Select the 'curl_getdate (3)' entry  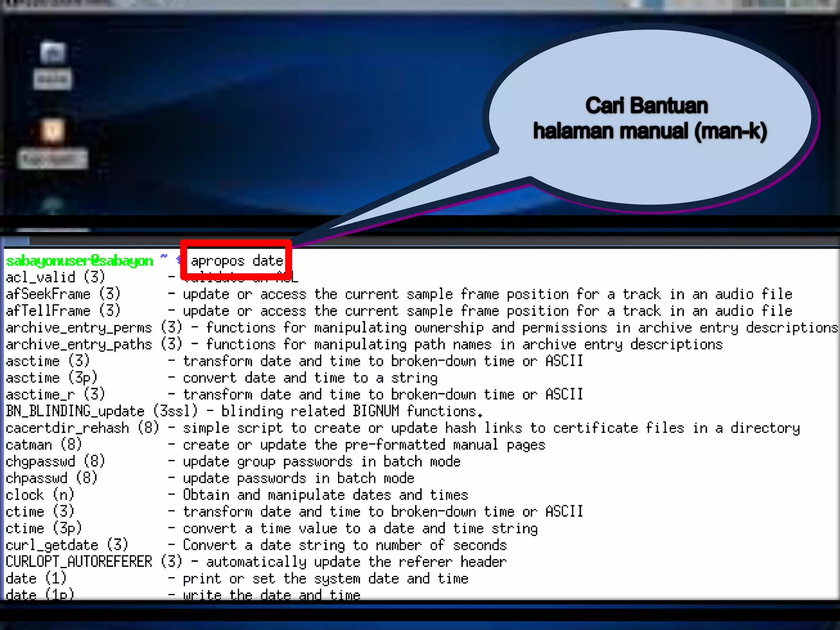coord(67,545)
